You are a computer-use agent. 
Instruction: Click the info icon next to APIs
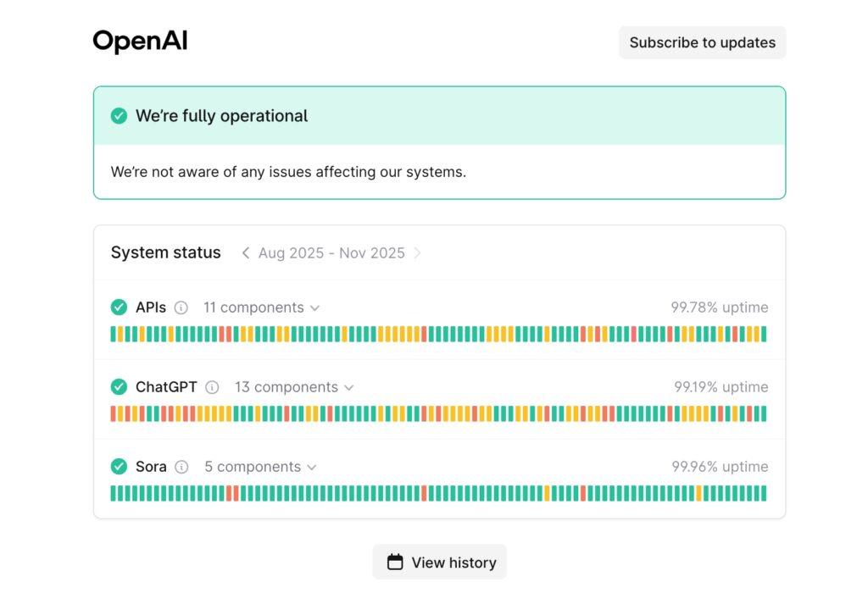181,308
